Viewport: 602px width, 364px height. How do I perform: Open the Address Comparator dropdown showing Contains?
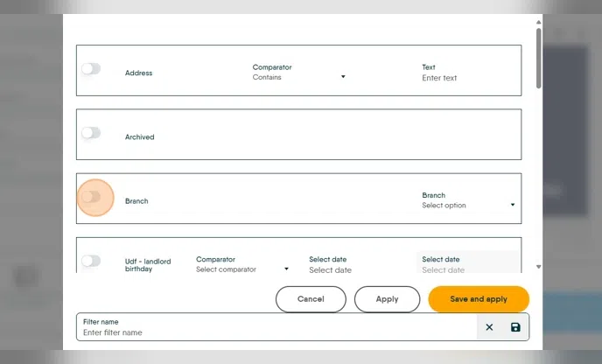[298, 78]
